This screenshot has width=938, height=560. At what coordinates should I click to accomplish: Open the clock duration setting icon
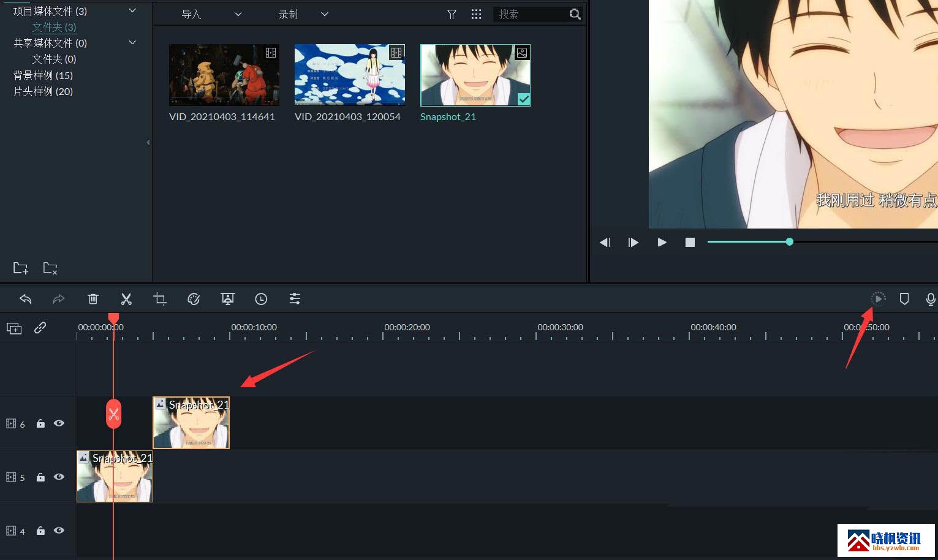(261, 299)
